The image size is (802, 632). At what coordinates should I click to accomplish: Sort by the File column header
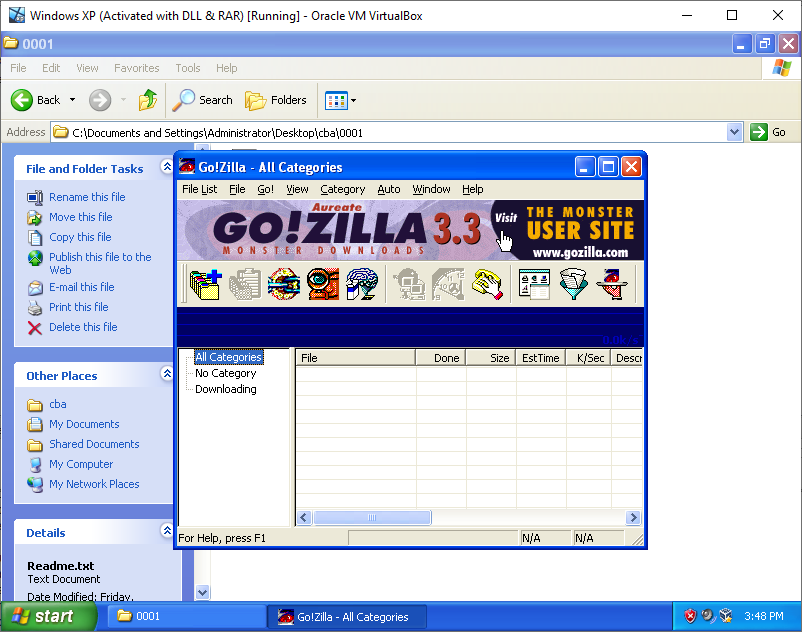coord(355,358)
